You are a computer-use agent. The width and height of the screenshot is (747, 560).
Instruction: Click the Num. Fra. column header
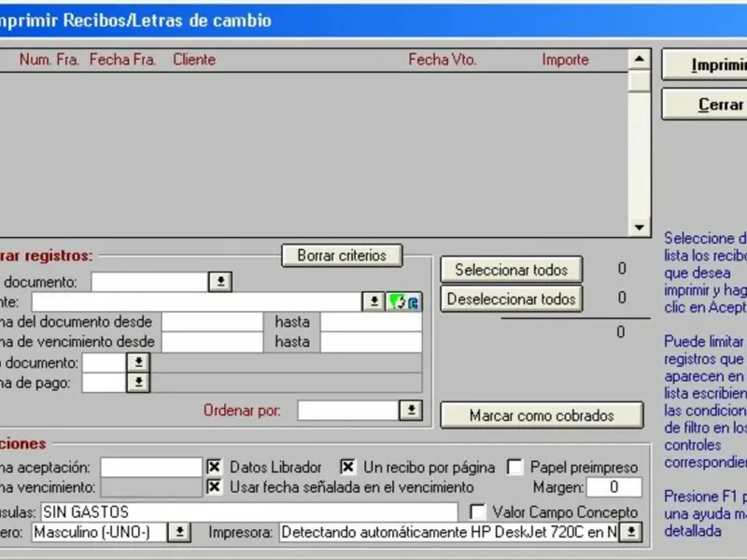pyautogui.click(x=49, y=60)
